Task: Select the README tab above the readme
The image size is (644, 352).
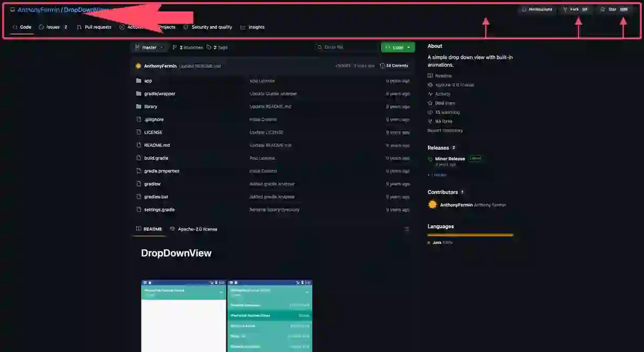Action: click(x=149, y=229)
